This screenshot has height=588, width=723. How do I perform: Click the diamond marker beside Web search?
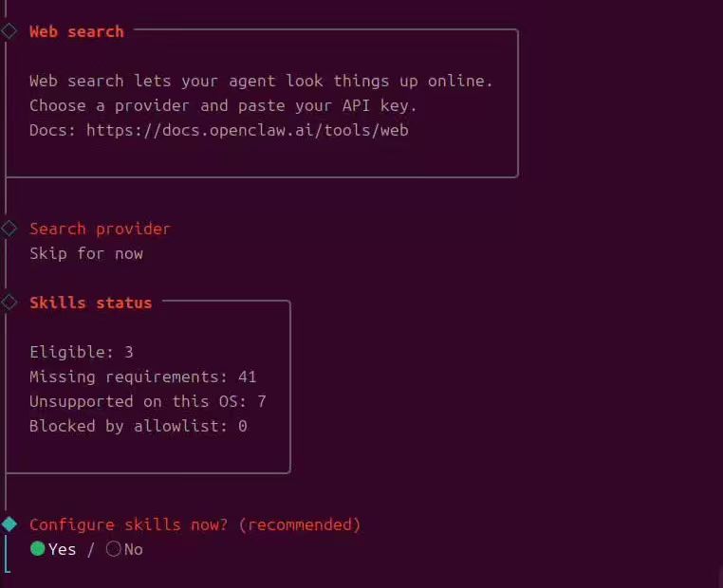[x=9, y=31]
